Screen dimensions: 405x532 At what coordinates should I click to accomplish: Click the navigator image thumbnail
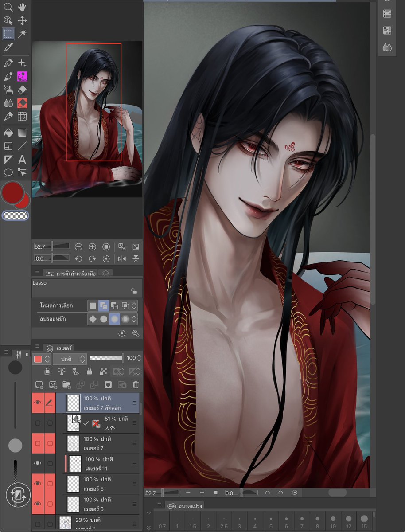click(x=87, y=119)
